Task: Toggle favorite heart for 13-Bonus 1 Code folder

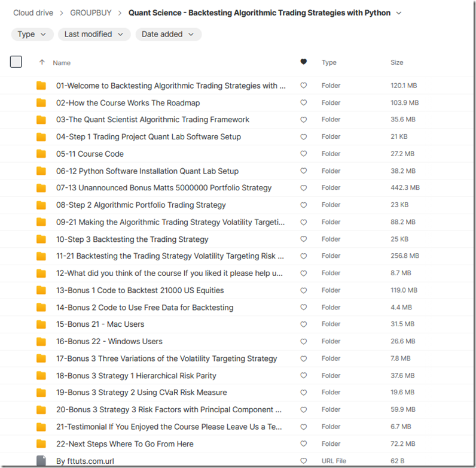Action: pyautogui.click(x=304, y=290)
